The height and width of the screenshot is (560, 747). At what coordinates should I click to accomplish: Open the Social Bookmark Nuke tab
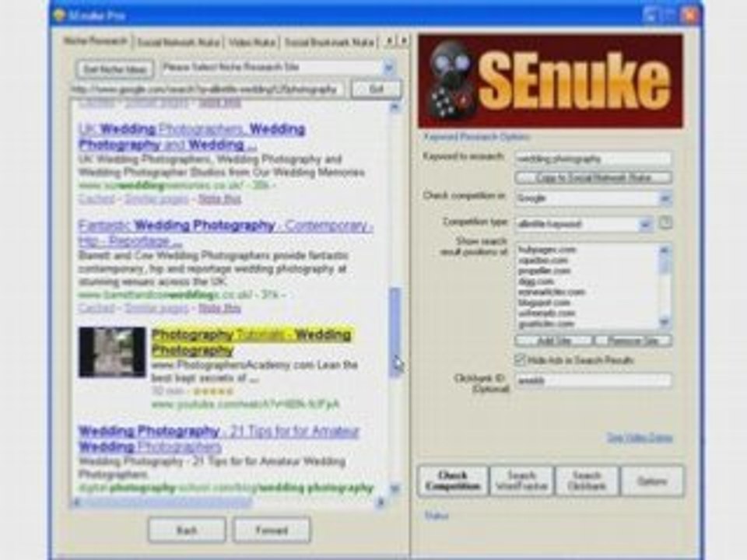[328, 42]
